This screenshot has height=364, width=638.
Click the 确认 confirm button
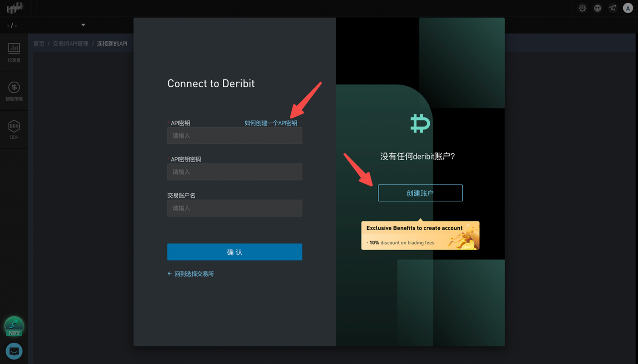tap(234, 252)
